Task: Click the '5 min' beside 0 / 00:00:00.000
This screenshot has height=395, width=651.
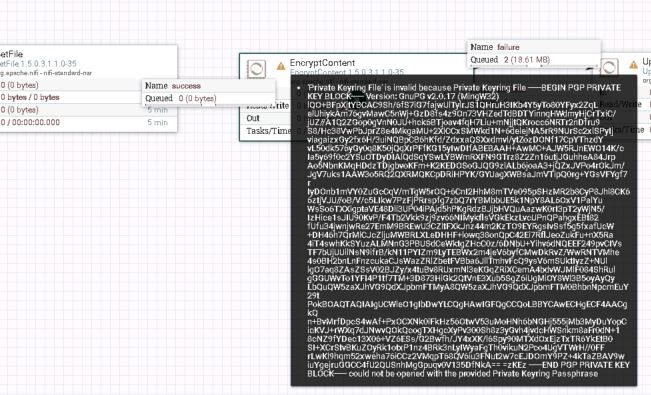Action: pos(158,122)
